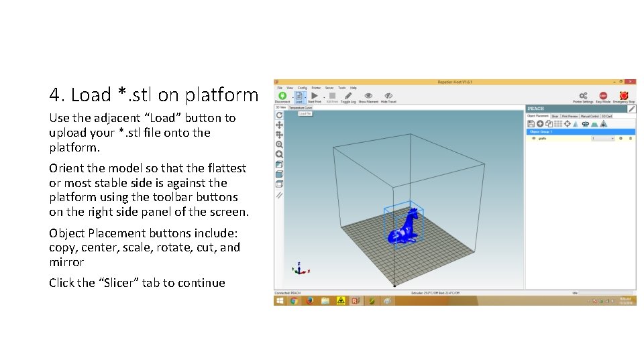Click the Repetier-Host taskbar icon
The width and height of the screenshot is (644, 362).
(356, 301)
